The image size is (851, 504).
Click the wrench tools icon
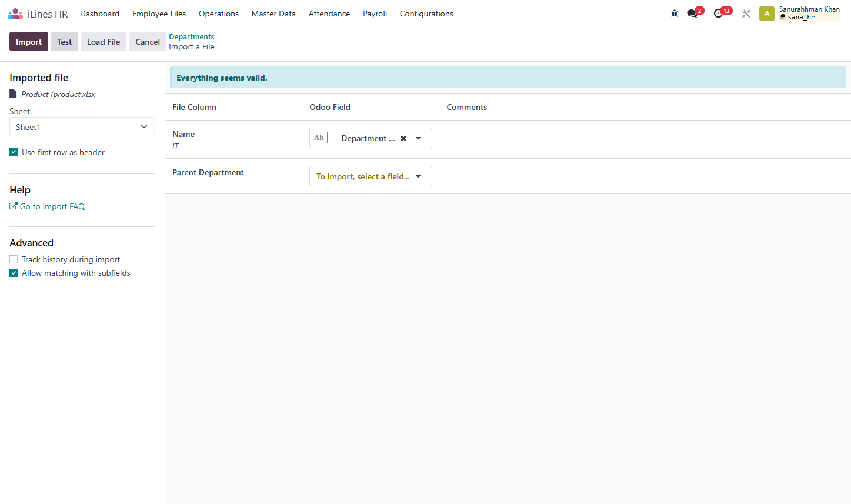click(x=746, y=14)
